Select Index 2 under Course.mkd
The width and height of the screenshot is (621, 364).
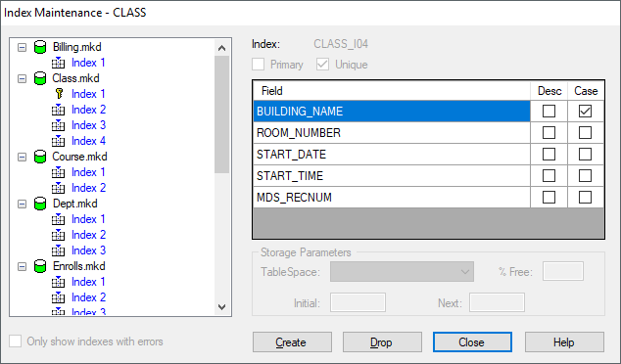[89, 188]
